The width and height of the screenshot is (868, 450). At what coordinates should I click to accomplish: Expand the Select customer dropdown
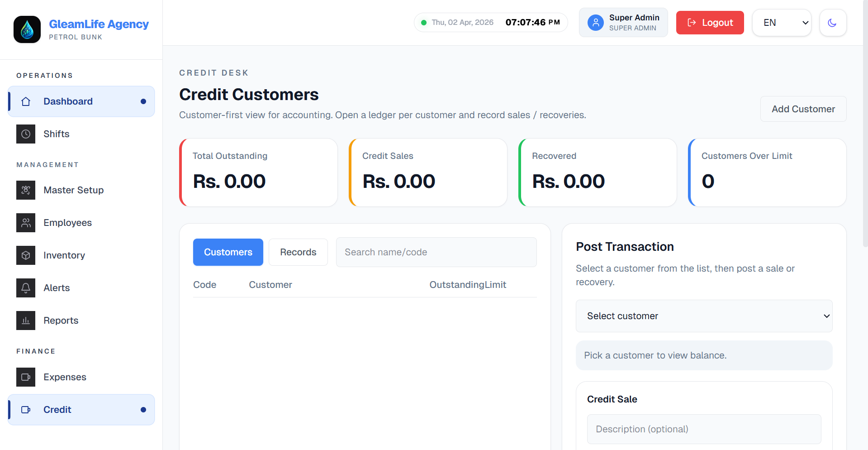704,316
